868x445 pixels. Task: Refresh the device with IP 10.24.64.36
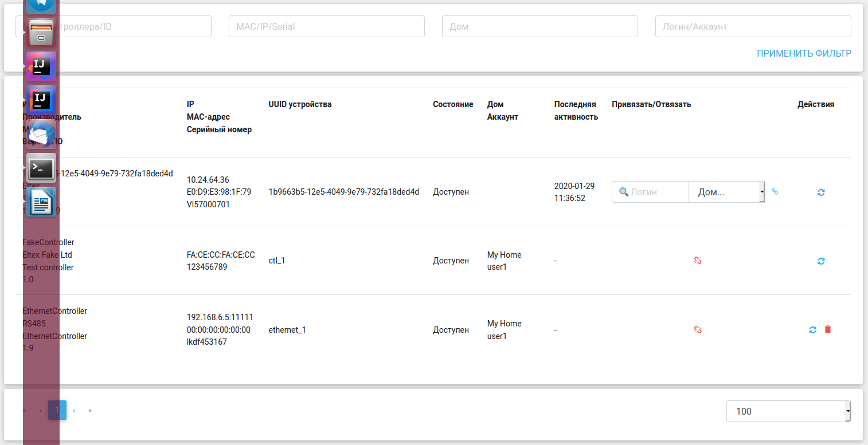[821, 192]
